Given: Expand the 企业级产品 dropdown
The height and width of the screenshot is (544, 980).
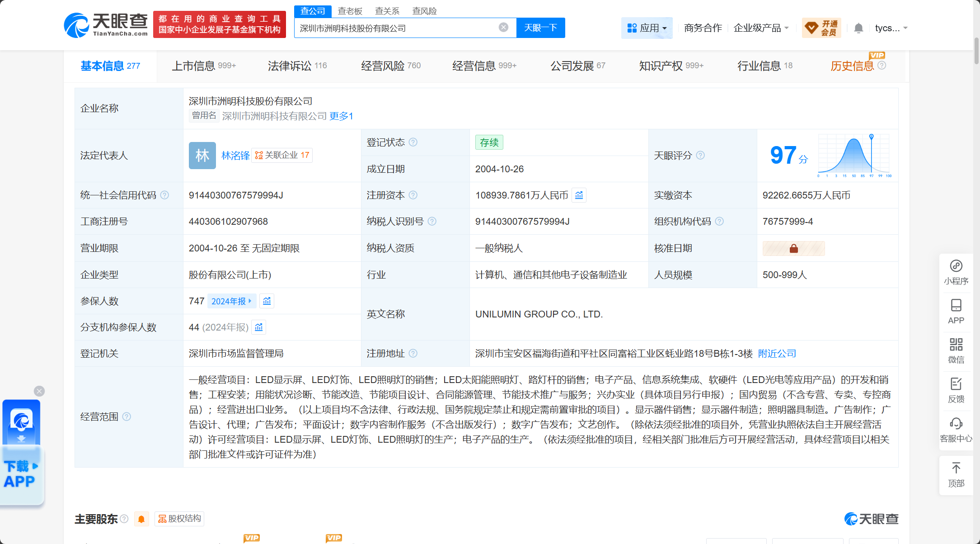Looking at the screenshot, I should pyautogui.click(x=761, y=28).
